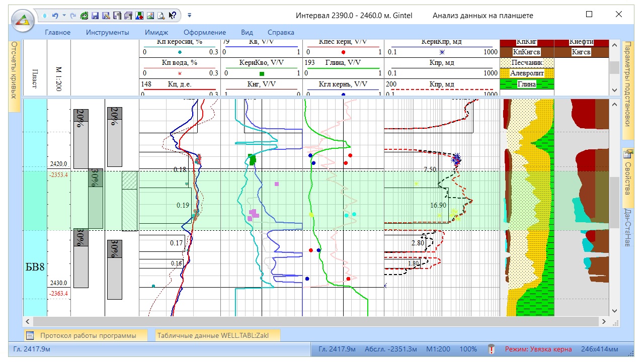
Task: Click the context help cursor icon
Action: (172, 16)
